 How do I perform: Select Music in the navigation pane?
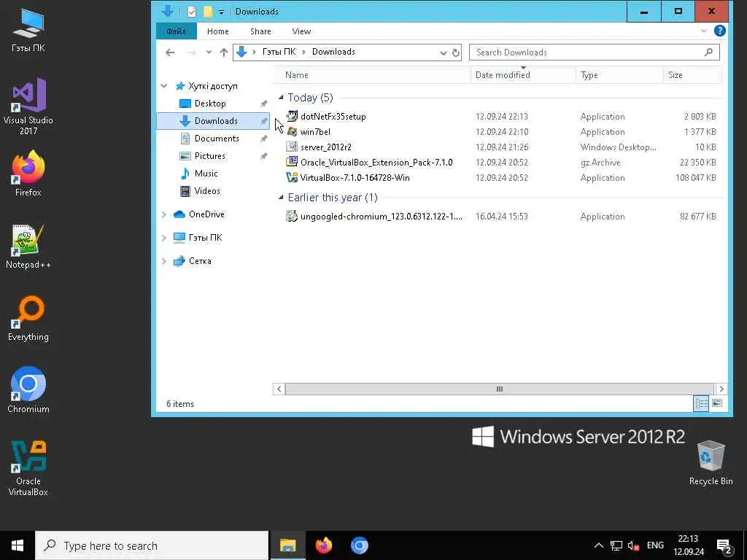pyautogui.click(x=206, y=174)
